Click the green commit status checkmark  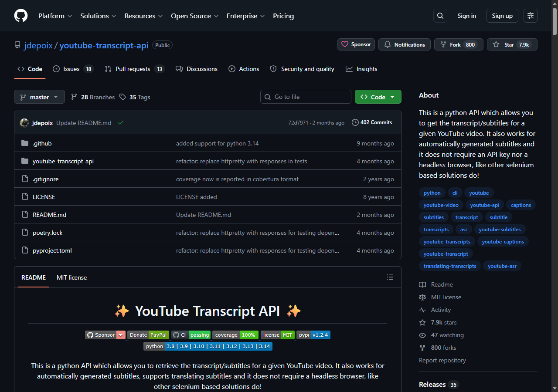[x=121, y=123]
